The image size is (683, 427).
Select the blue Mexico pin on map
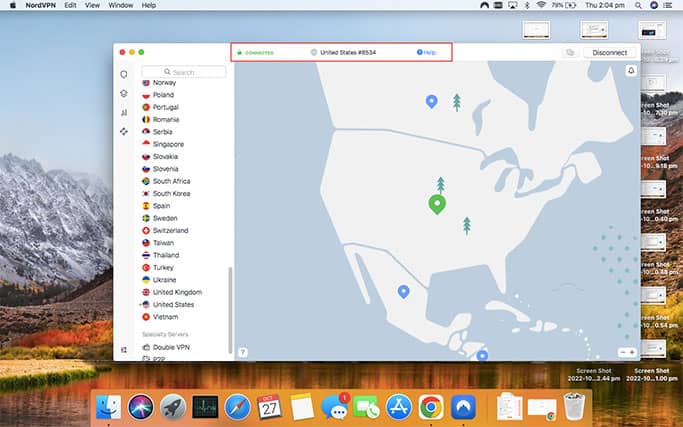403,291
